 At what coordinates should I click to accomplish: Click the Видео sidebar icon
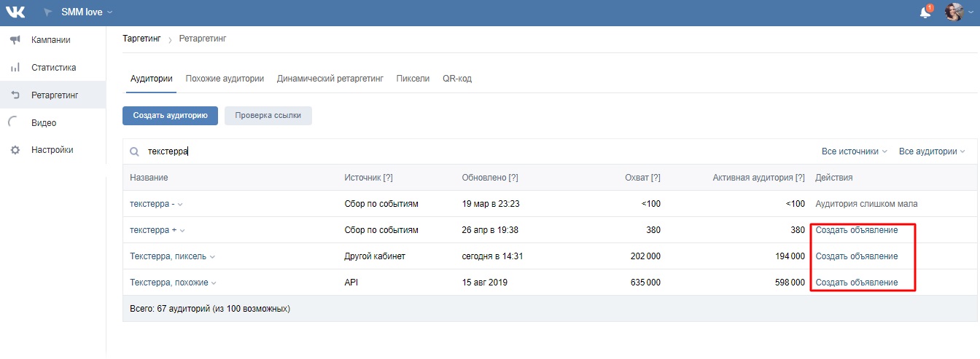click(x=15, y=123)
